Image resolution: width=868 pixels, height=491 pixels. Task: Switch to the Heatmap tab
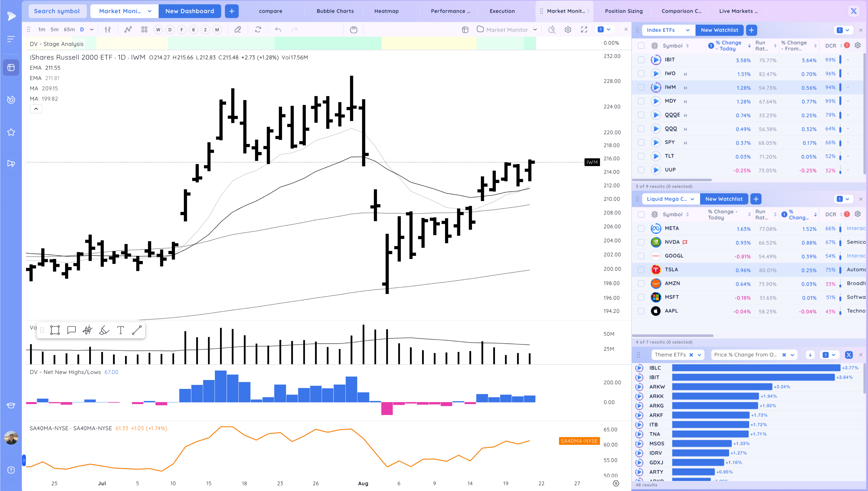point(386,11)
